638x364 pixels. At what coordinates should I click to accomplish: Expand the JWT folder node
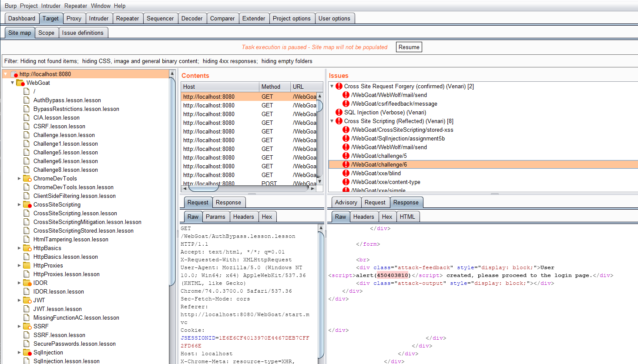point(19,300)
